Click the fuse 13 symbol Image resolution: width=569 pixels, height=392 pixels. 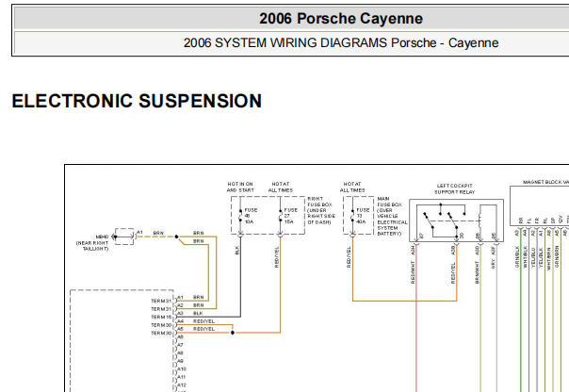click(352, 216)
